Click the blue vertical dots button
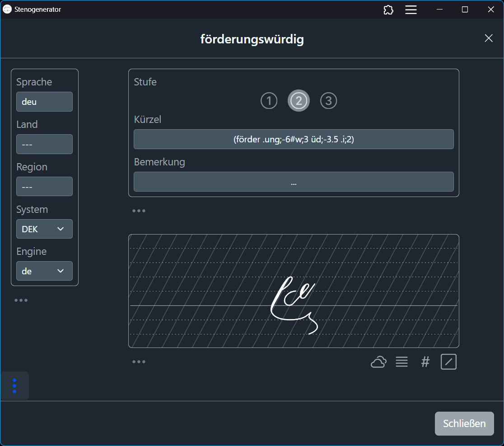This screenshot has width=504, height=446. 14,385
